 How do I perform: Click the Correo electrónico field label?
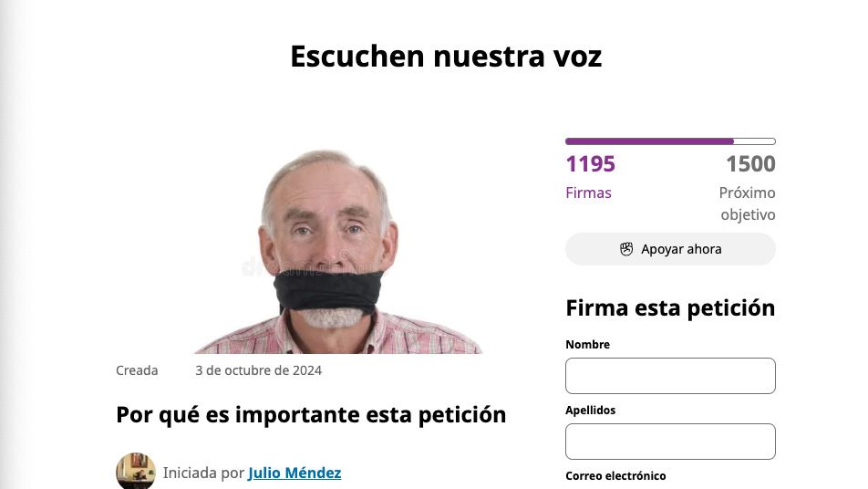615,475
